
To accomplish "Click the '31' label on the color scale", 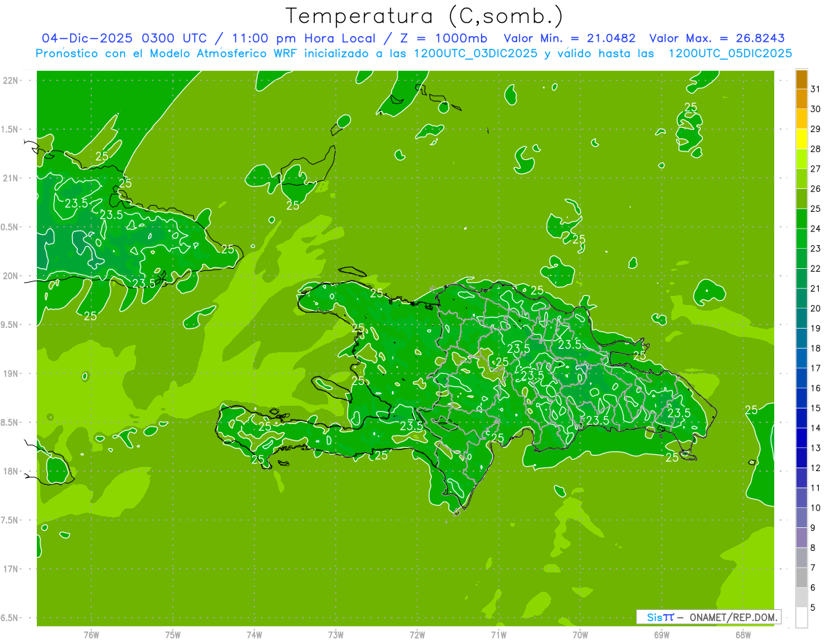I will tap(816, 89).
